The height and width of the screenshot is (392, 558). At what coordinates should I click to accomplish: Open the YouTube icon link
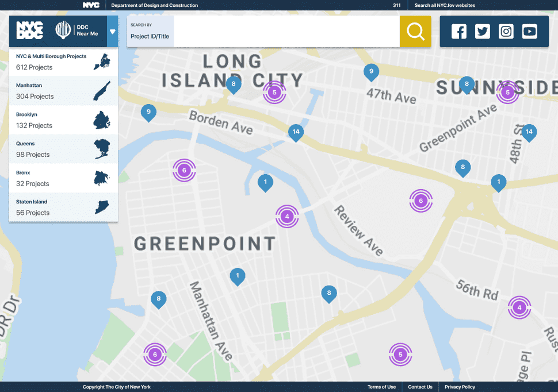click(530, 31)
